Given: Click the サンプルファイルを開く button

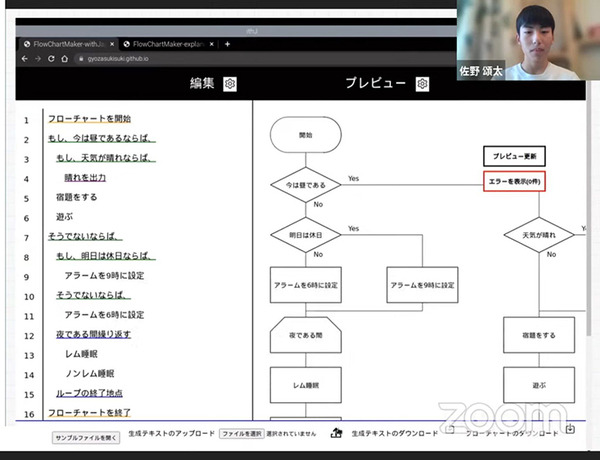Looking at the screenshot, I should coord(86,436).
